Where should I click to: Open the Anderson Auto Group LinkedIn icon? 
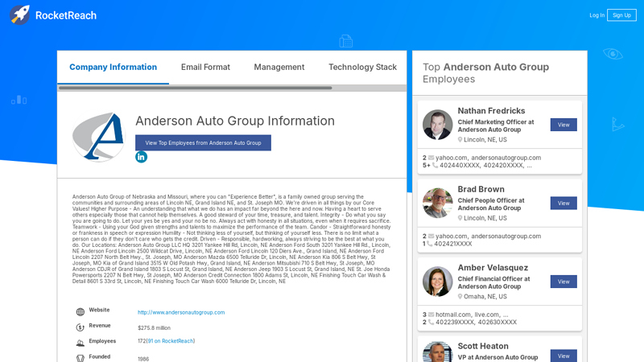click(142, 157)
